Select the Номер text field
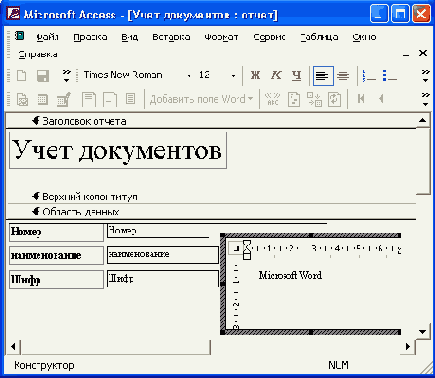Screen dimensions: 435x378 (x=158, y=231)
